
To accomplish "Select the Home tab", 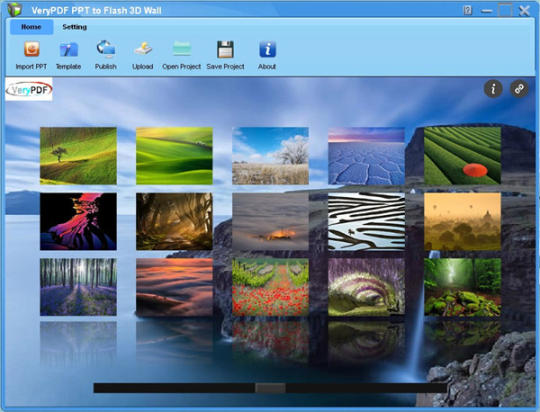I will pyautogui.click(x=31, y=27).
